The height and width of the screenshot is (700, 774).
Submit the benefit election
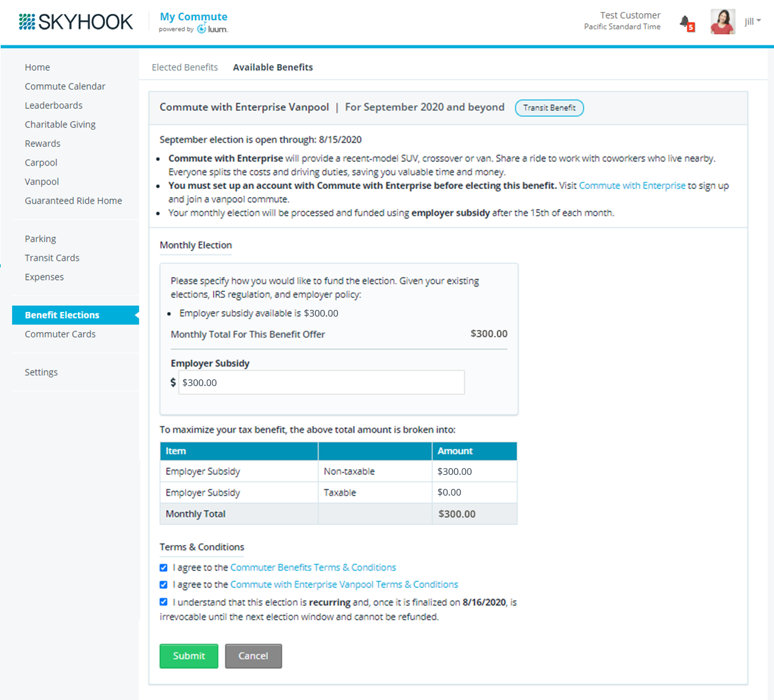click(x=188, y=656)
